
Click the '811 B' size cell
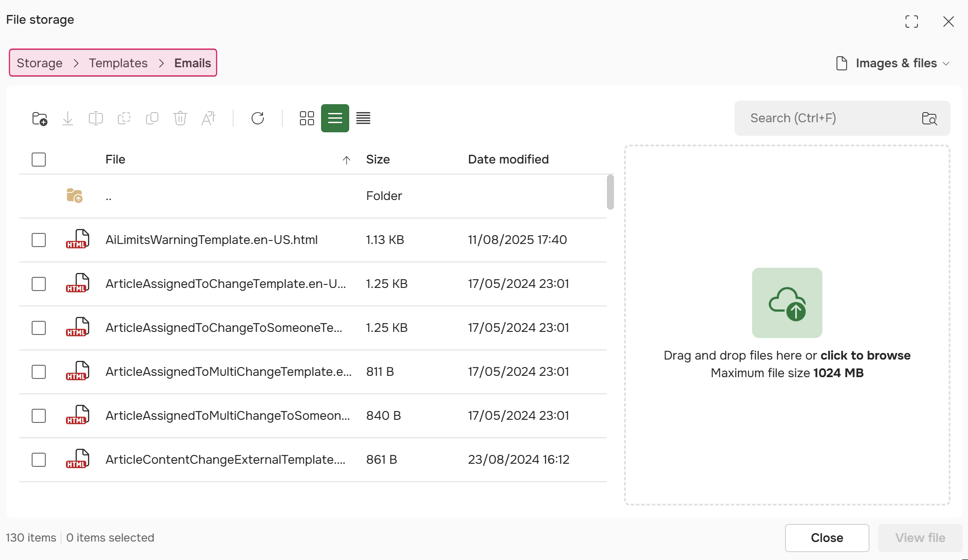[380, 371]
